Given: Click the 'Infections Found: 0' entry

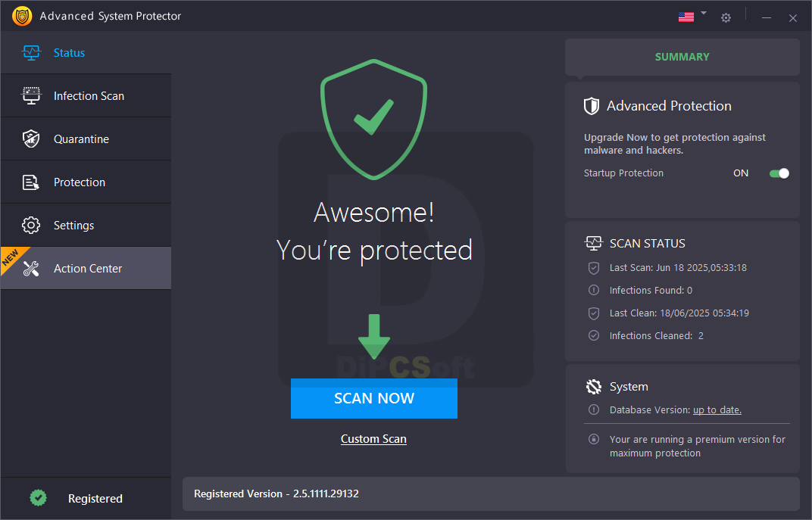Looking at the screenshot, I should (651, 290).
